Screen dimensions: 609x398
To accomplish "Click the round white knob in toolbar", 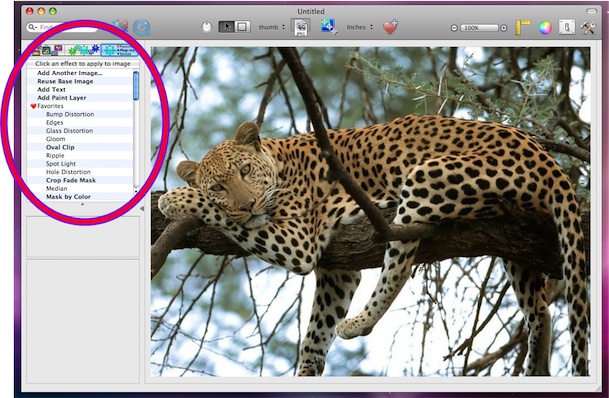I will click(207, 27).
